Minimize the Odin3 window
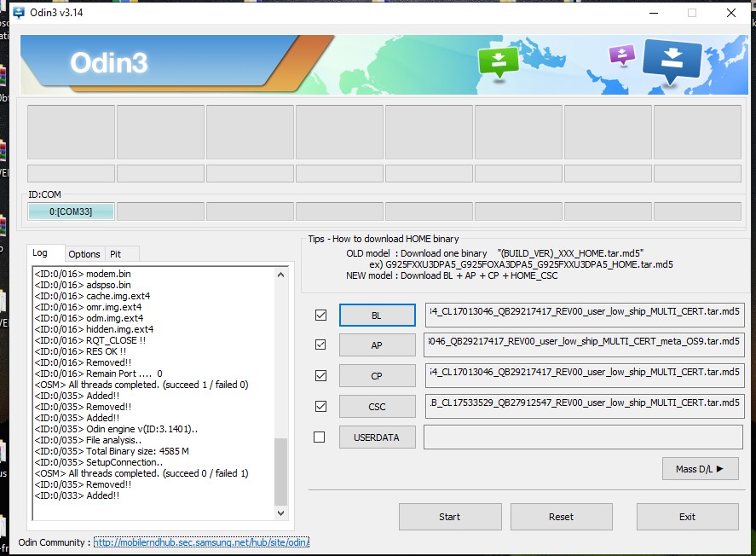The width and height of the screenshot is (756, 556). (x=654, y=13)
